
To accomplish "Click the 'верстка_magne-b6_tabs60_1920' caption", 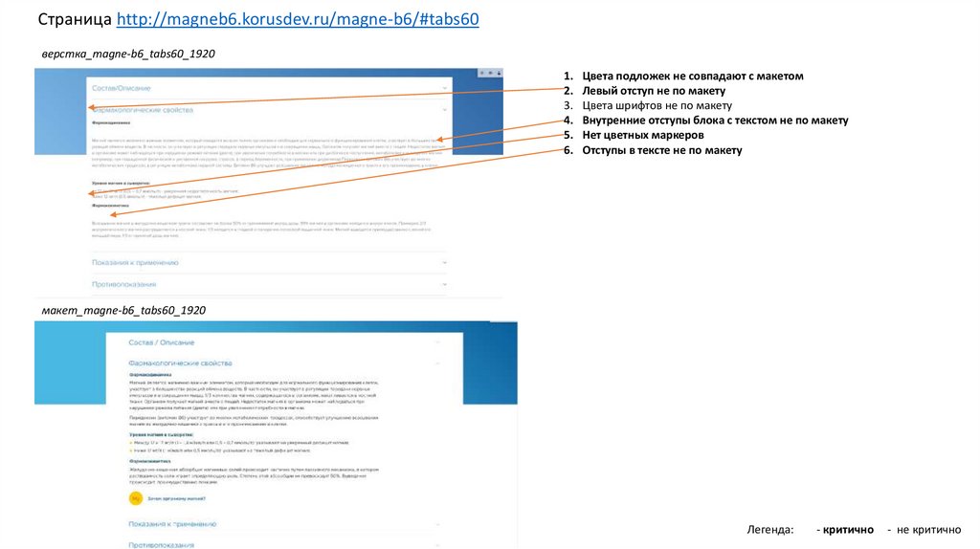I will tap(122, 54).
